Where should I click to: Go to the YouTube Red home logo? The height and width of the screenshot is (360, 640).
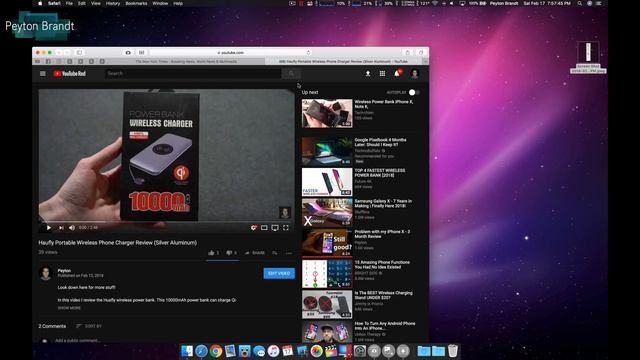[x=70, y=73]
